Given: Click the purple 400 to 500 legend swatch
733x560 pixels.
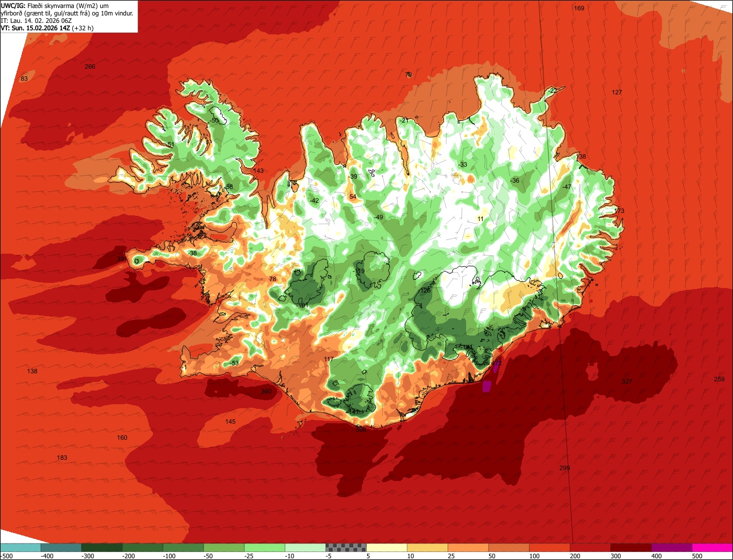Looking at the screenshot, I should (x=671, y=547).
